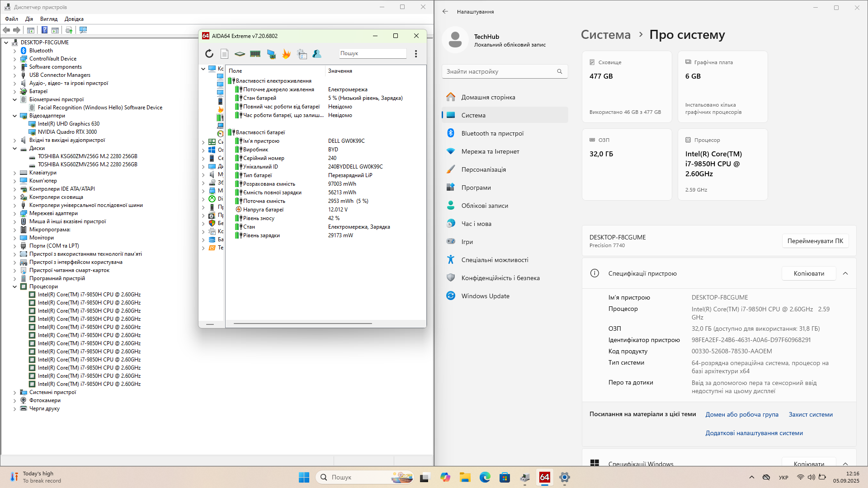Click the action pane icon in Device Manager toolbar
The width and height of the screenshot is (868, 488).
tap(55, 30)
